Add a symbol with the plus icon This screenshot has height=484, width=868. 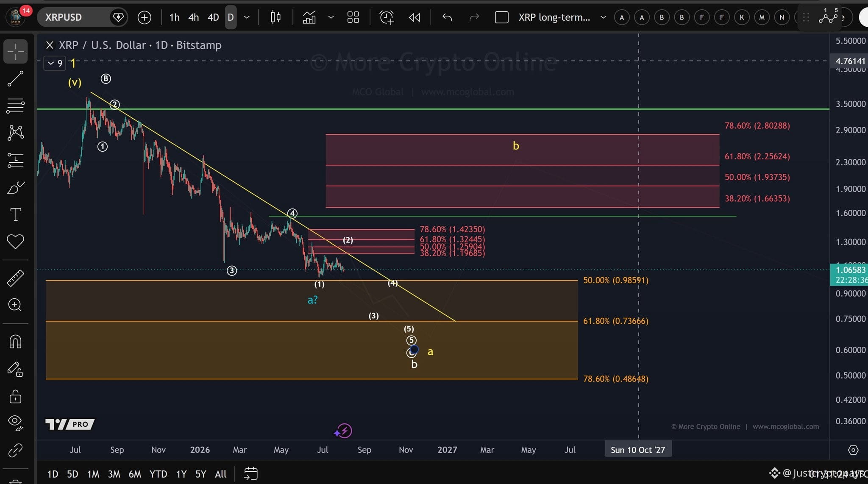click(x=145, y=17)
